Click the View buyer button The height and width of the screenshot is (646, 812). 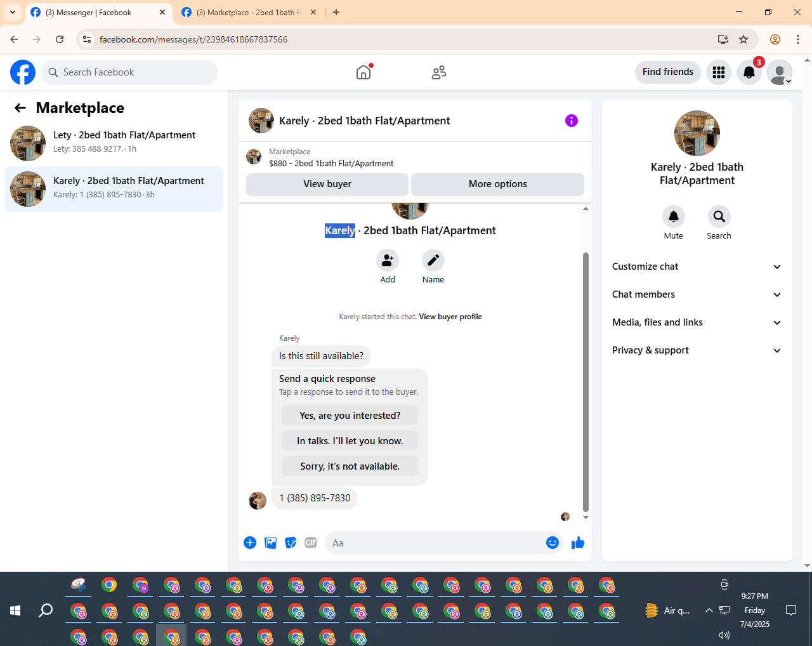327,184
